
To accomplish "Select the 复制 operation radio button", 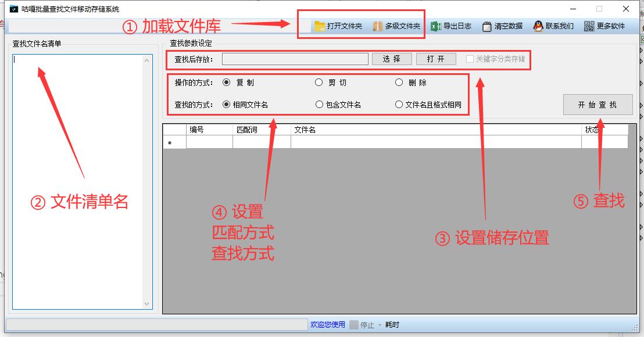I will coord(226,83).
